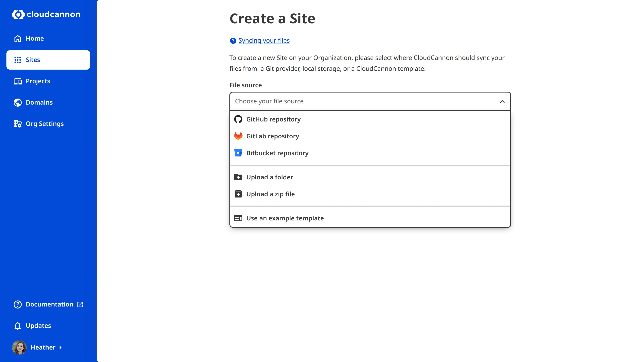Click the GitLab fox icon
644x362 pixels.
point(238,136)
